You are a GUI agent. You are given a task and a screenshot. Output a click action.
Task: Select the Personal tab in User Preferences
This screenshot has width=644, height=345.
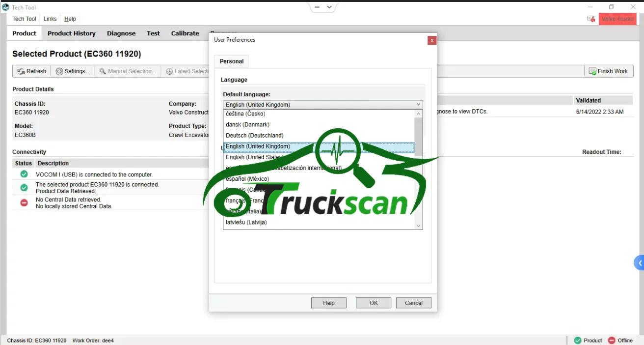coord(232,61)
